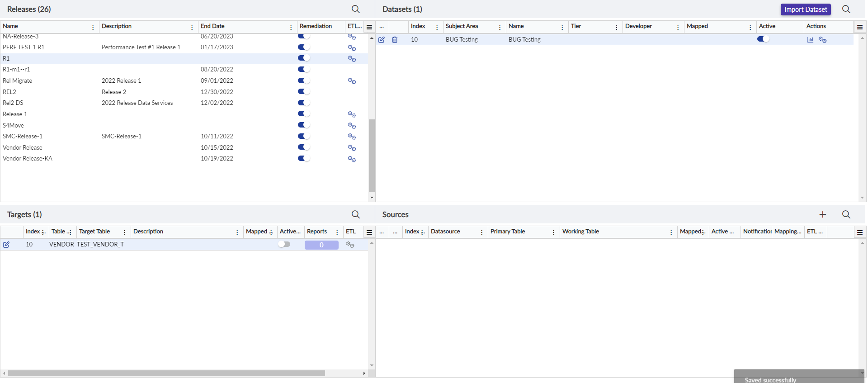Image resolution: width=868 pixels, height=383 pixels.
Task: Click ETL gears icon for TEST_VENDOR_T target
Action: pos(350,245)
